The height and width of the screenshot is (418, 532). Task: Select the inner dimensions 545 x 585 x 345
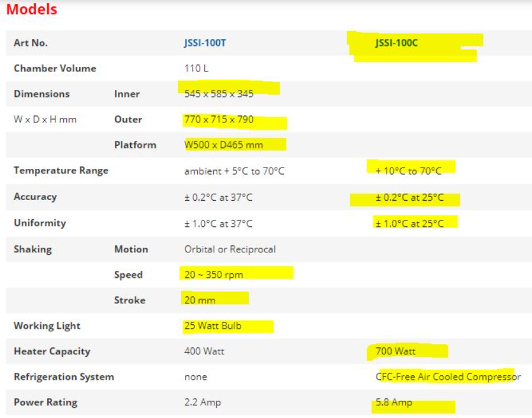(219, 94)
